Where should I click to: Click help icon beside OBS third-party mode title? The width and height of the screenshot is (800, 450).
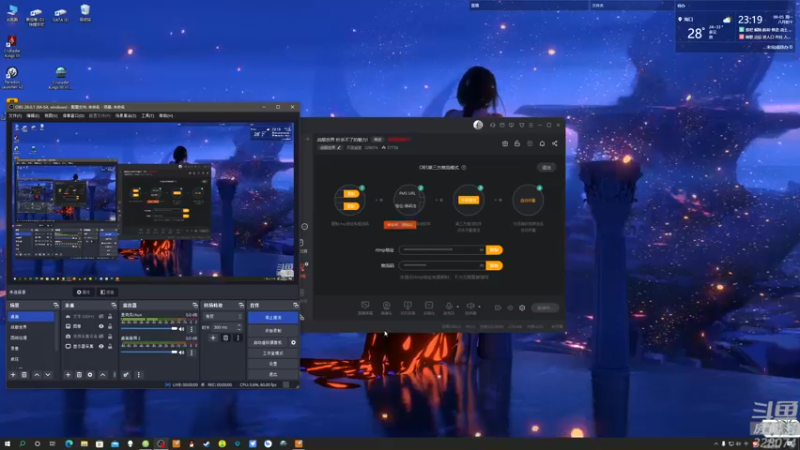(464, 167)
